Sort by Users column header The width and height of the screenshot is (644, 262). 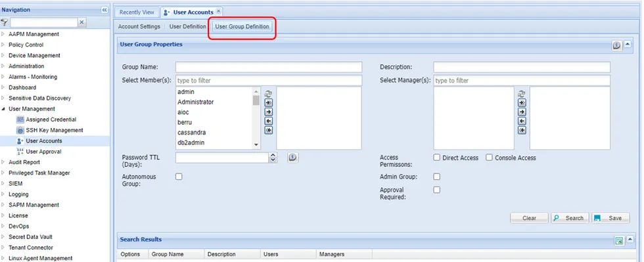(288, 254)
